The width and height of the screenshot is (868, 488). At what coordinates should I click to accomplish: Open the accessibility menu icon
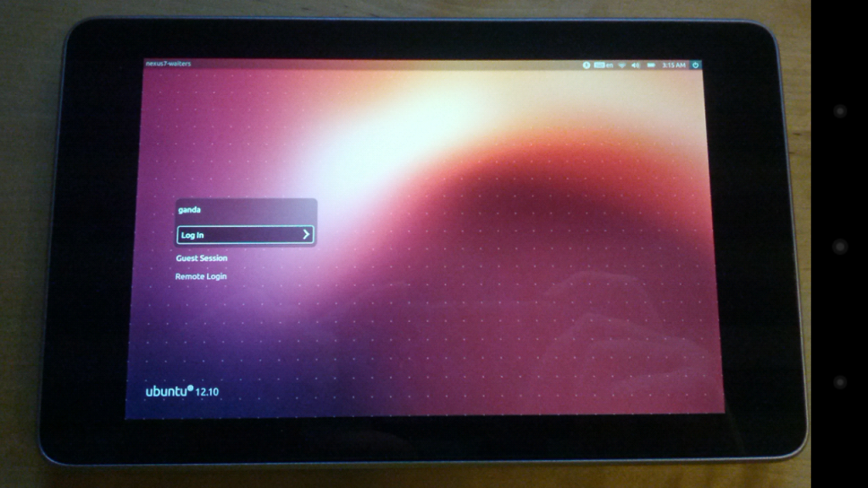pos(586,64)
